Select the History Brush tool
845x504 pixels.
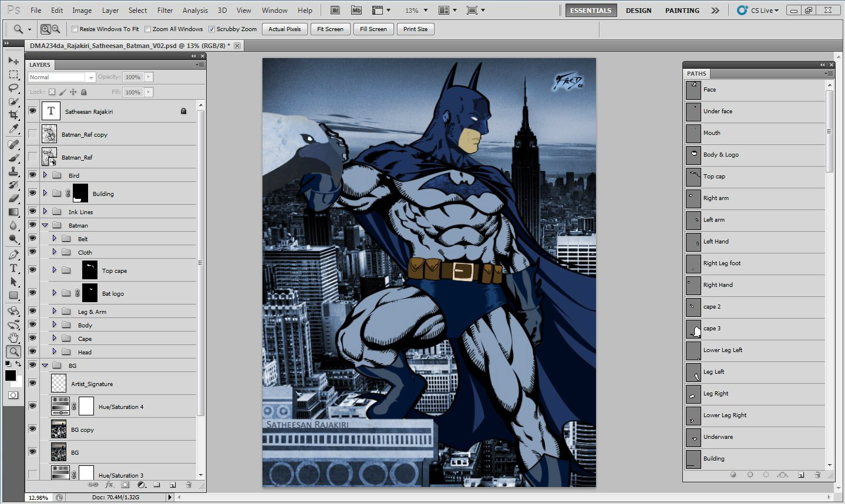14,185
